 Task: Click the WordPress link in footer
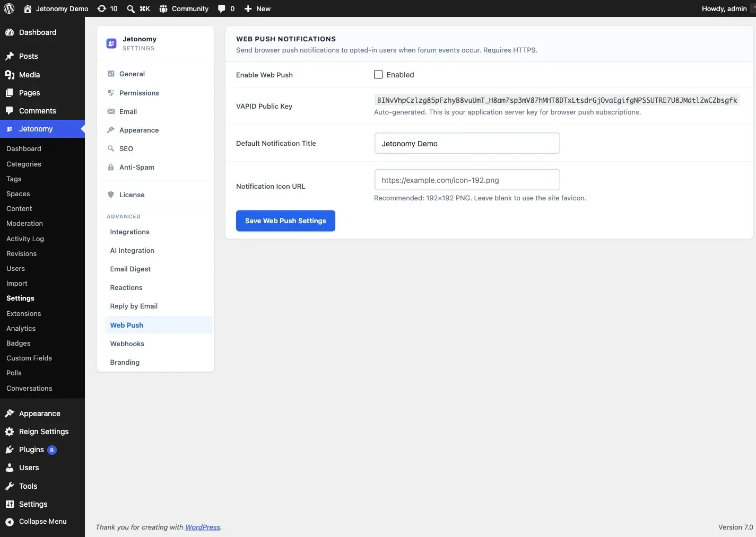(203, 527)
